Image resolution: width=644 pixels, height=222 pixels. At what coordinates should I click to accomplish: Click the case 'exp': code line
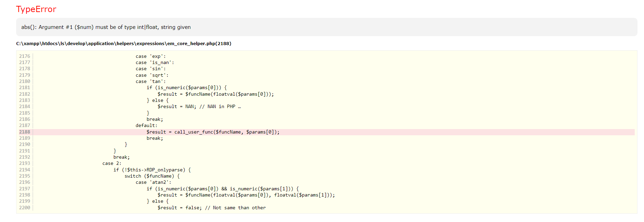pos(151,56)
